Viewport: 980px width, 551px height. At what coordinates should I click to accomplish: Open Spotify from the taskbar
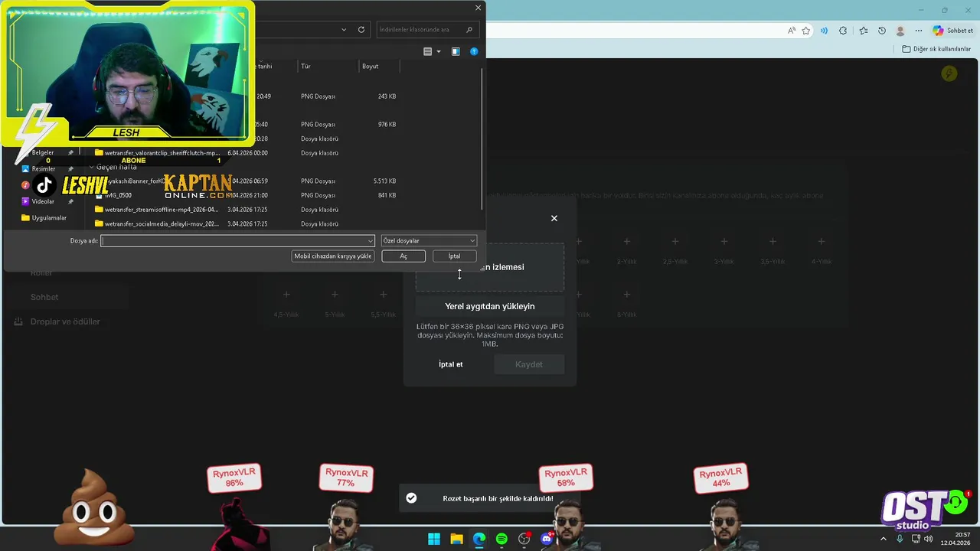pyautogui.click(x=501, y=539)
